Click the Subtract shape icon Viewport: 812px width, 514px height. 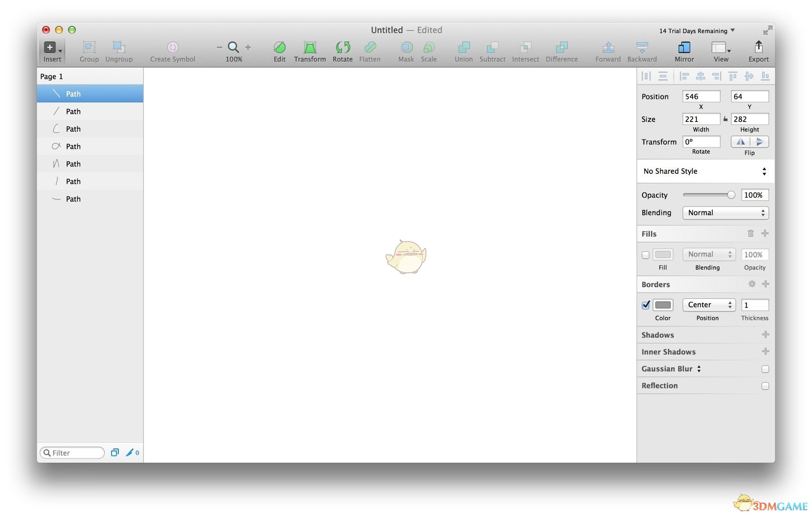coord(492,51)
